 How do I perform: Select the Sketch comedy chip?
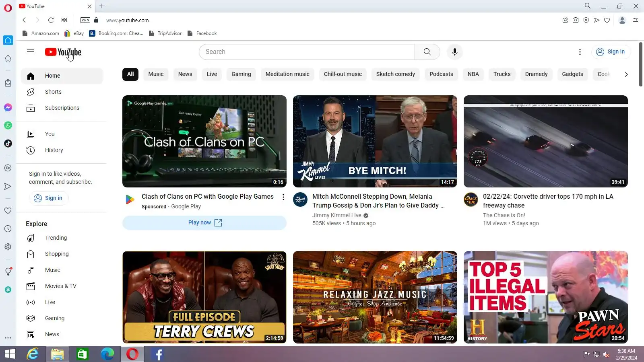[396, 74]
